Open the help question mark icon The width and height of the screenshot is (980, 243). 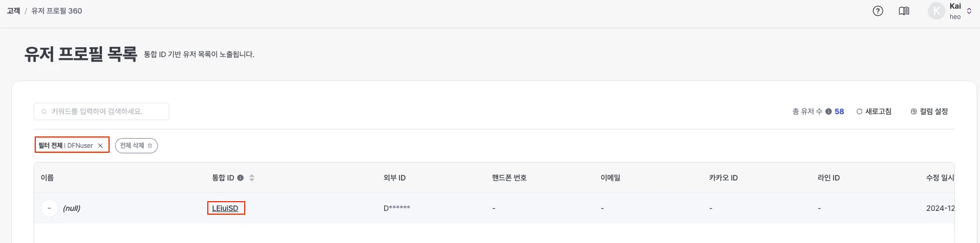(x=877, y=11)
